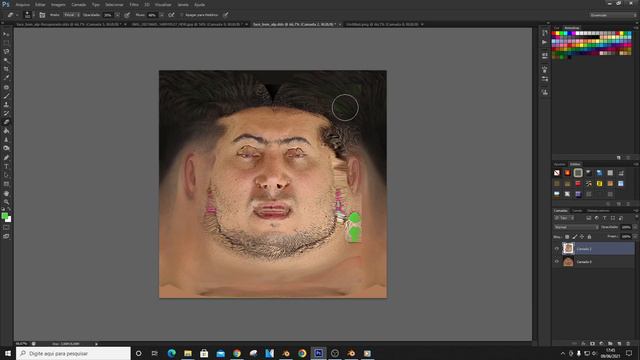Select the History Brush tool

click(6, 113)
